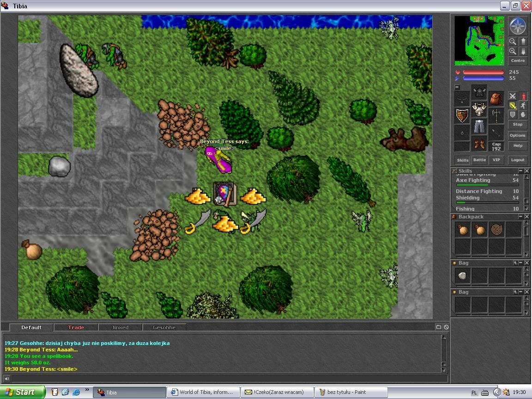Toggle balanced fight mode with yellow sword
This screenshot has width=532, height=399.
point(512,105)
